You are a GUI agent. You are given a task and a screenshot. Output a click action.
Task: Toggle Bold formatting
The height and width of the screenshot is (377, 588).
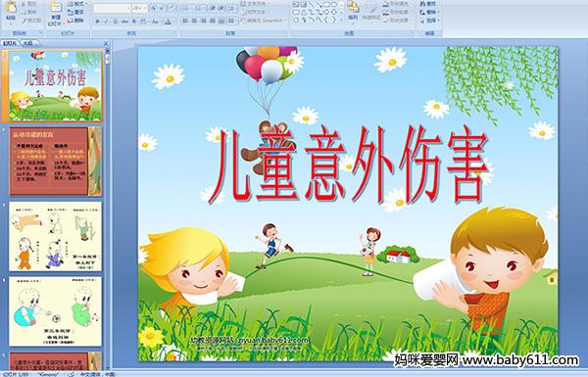point(97,22)
